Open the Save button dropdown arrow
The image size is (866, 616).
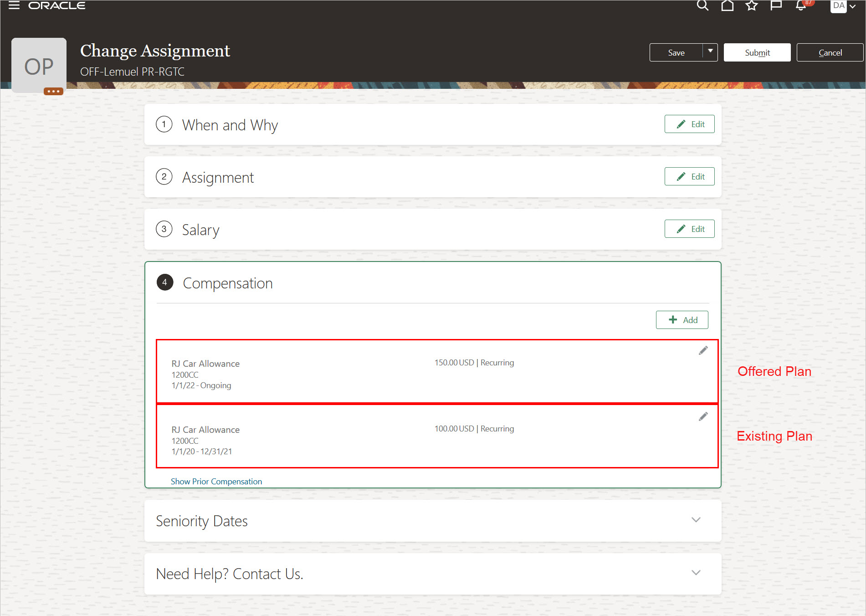(x=710, y=52)
